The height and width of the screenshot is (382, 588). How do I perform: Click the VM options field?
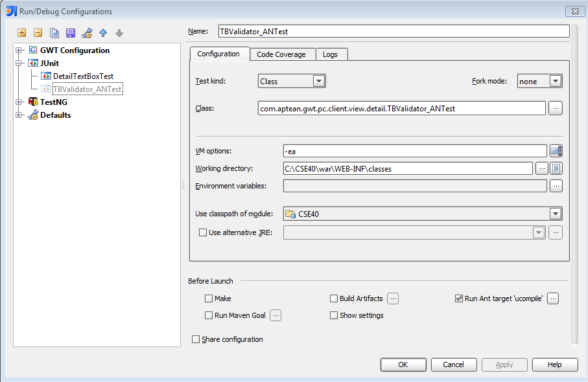coord(415,151)
